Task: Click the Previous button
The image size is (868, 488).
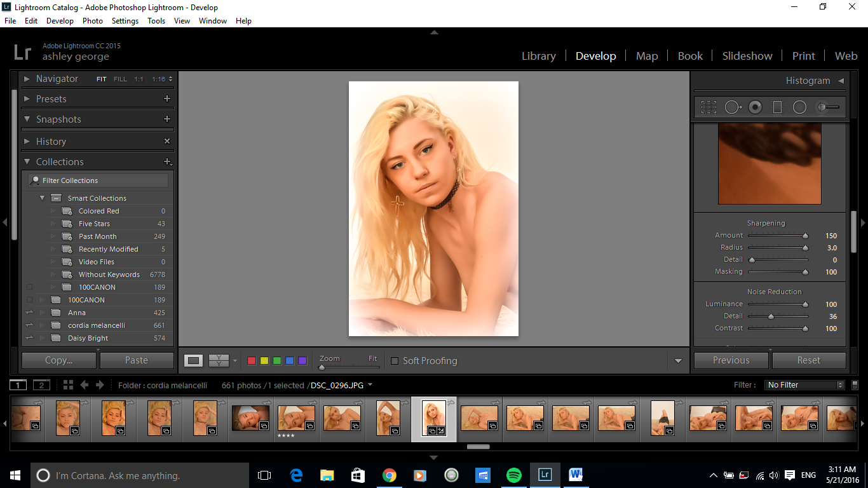Action: pos(731,360)
